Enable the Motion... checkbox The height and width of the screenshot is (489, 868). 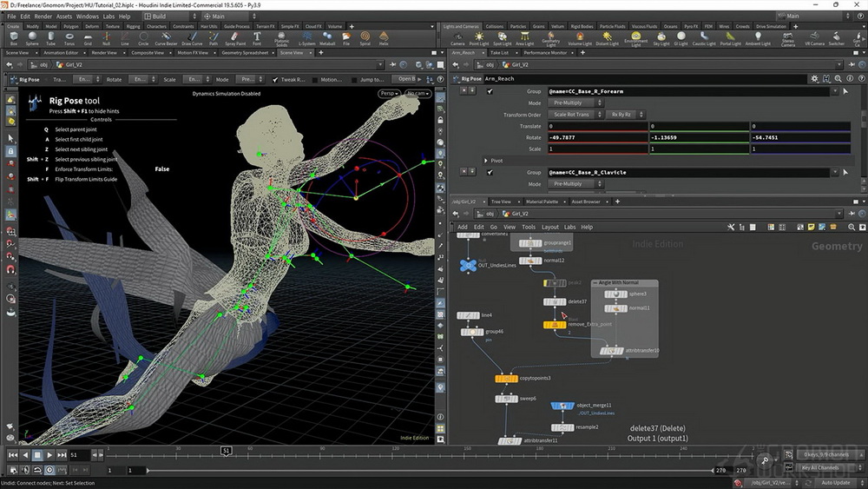click(x=315, y=80)
